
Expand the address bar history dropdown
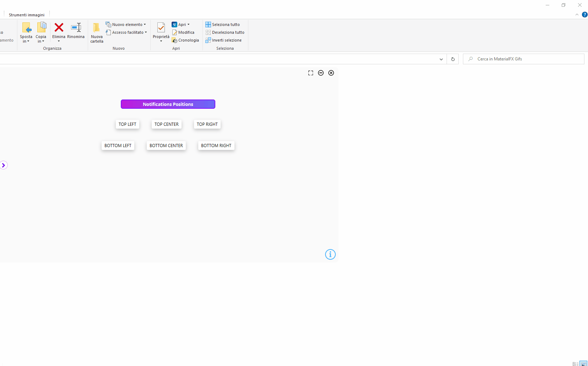tap(441, 59)
